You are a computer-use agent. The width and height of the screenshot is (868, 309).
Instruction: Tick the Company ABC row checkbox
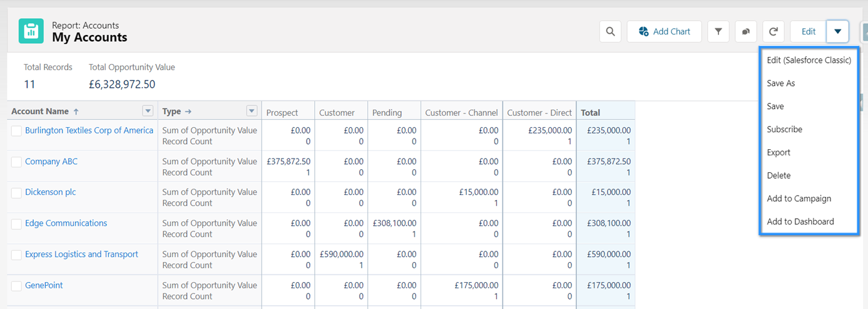17,162
